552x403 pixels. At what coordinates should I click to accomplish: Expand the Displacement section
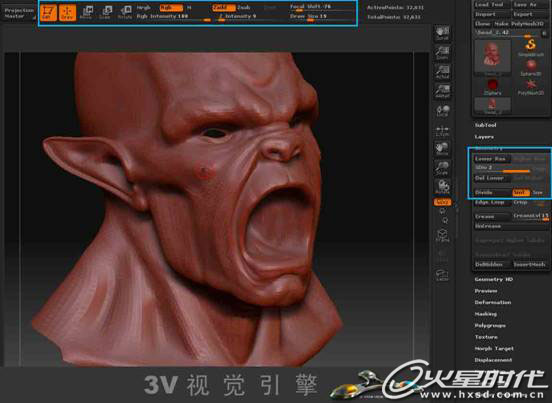coord(493,360)
